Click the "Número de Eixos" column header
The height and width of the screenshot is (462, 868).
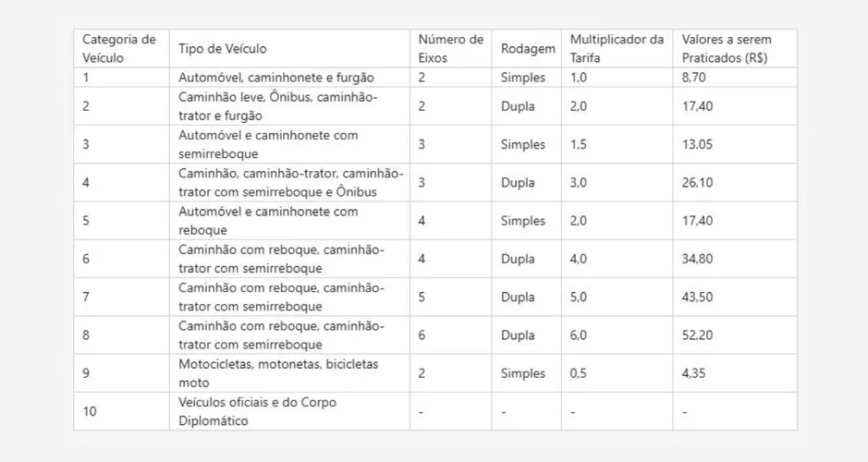tap(450, 49)
